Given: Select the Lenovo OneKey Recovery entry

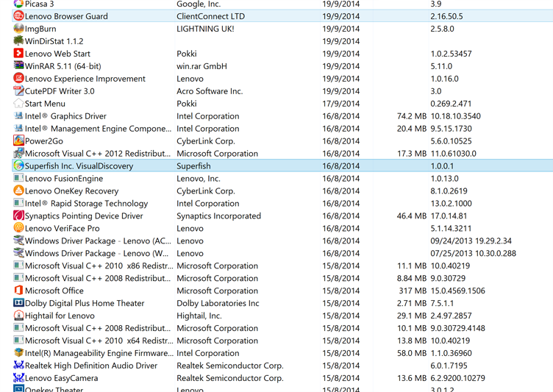Looking at the screenshot, I should [71, 190].
